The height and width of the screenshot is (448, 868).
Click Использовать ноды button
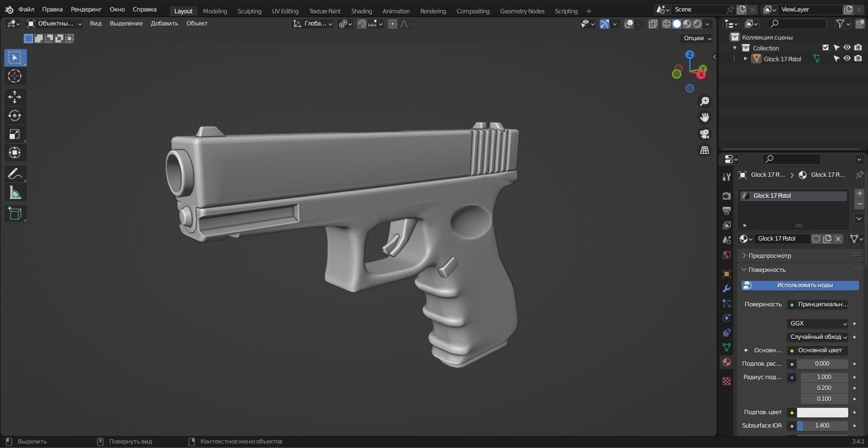[x=800, y=285]
